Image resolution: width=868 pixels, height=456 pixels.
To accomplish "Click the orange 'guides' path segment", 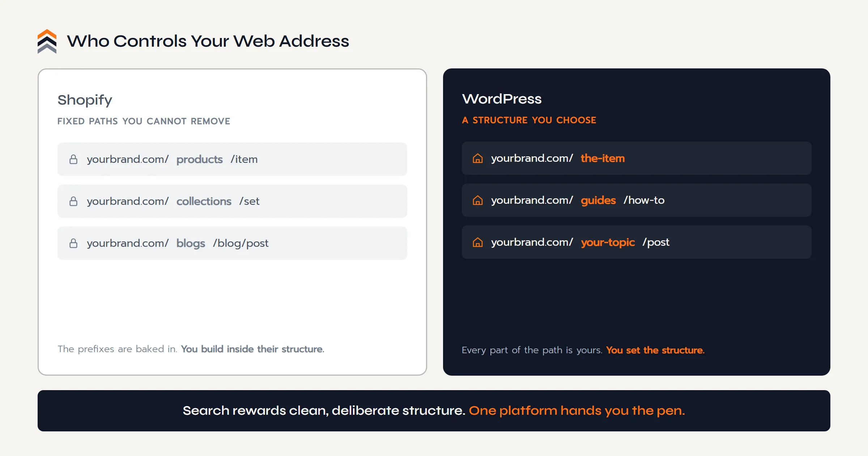I will (x=598, y=200).
